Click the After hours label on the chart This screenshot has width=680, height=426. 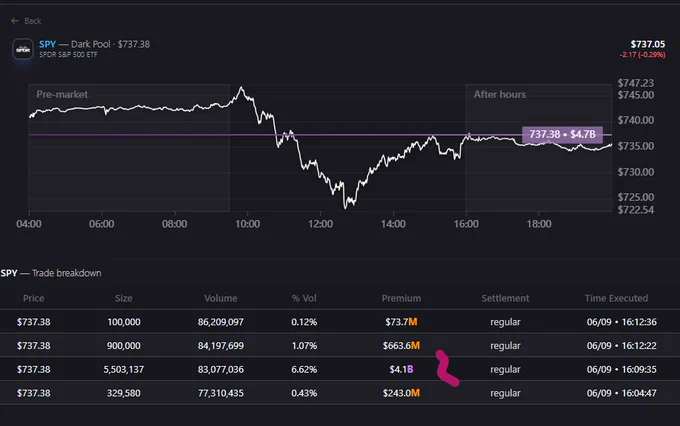[500, 94]
